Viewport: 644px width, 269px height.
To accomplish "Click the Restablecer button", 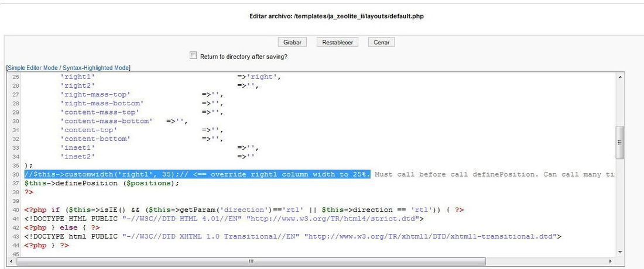I will [x=338, y=42].
